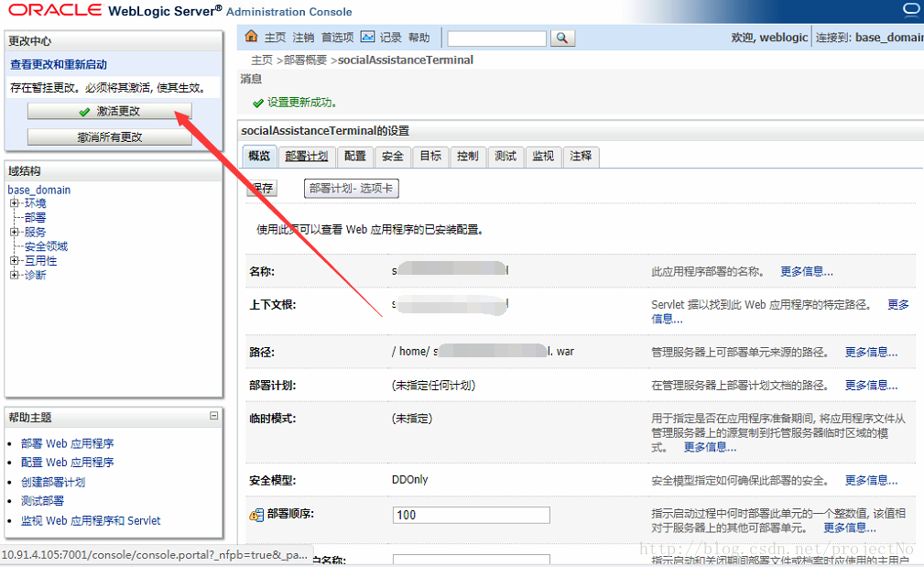Click the 撤消所有更改 button

click(x=110, y=137)
